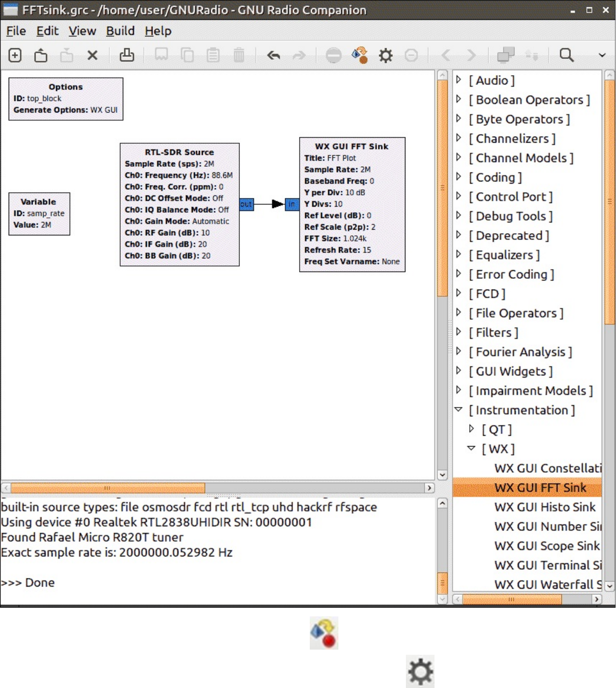
Task: Open the Help menu
Action: tap(158, 31)
